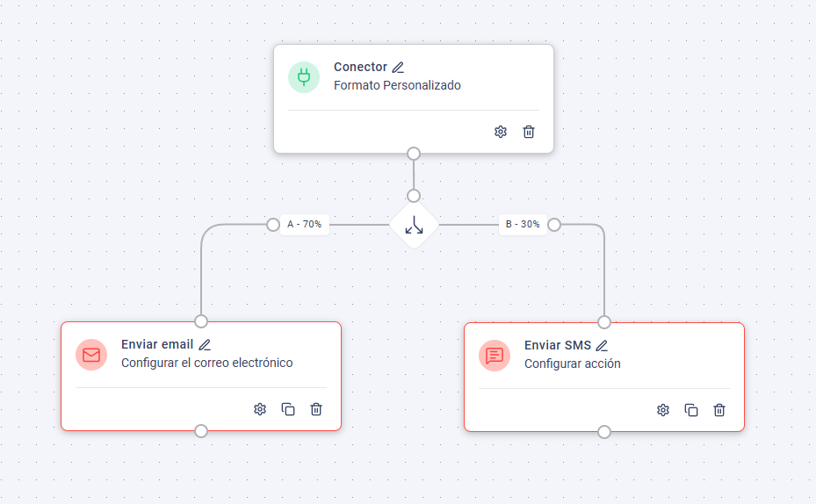Viewport: 816px width, 504px height.
Task: Delete the Conector node
Action: [x=529, y=132]
